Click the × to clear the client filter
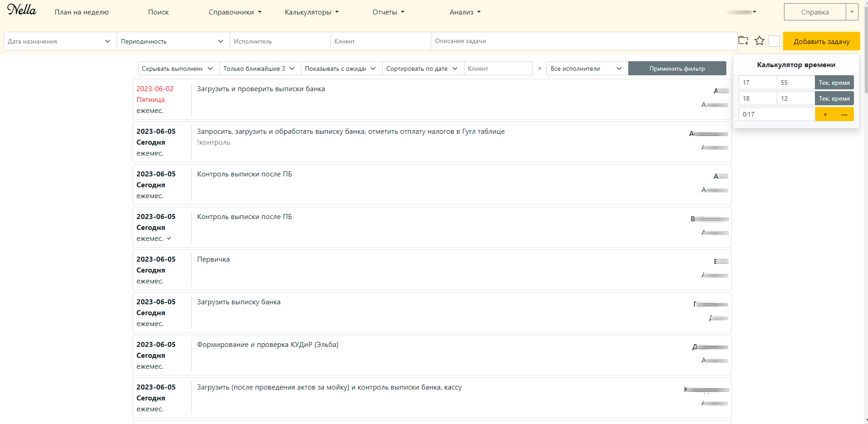The width and height of the screenshot is (868, 424). [x=539, y=69]
